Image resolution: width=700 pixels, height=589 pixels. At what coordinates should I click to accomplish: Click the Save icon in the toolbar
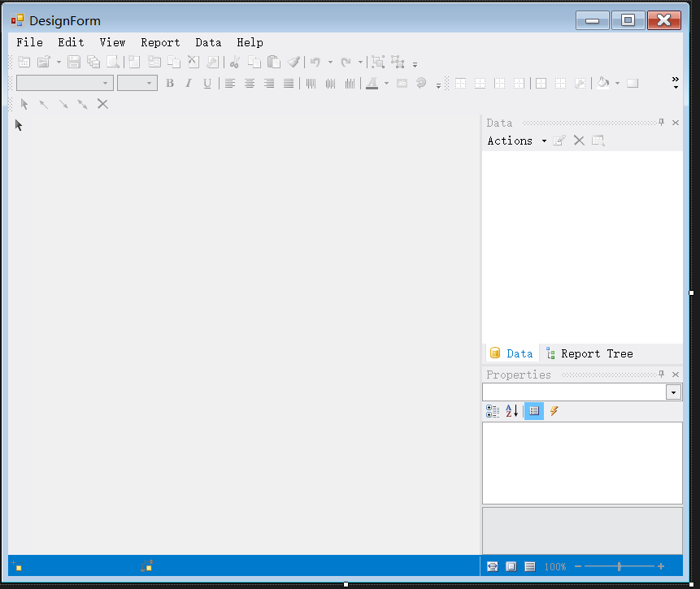[x=74, y=62]
